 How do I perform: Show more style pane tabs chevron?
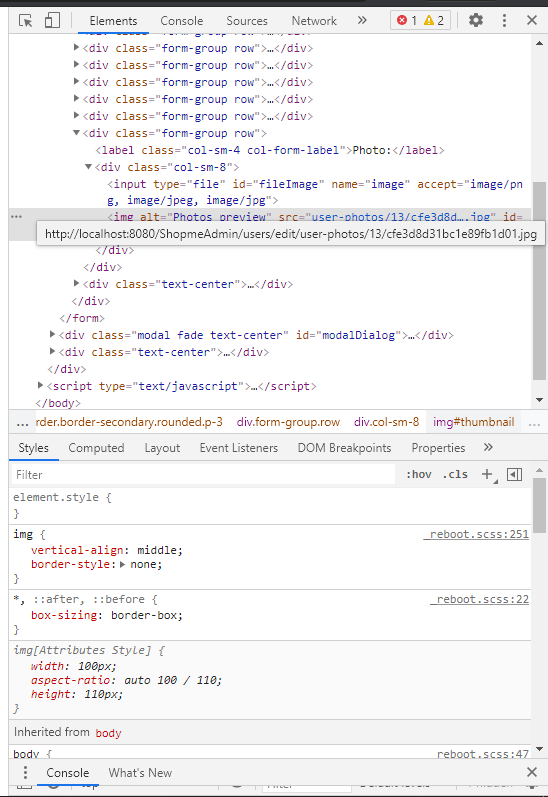[488, 447]
